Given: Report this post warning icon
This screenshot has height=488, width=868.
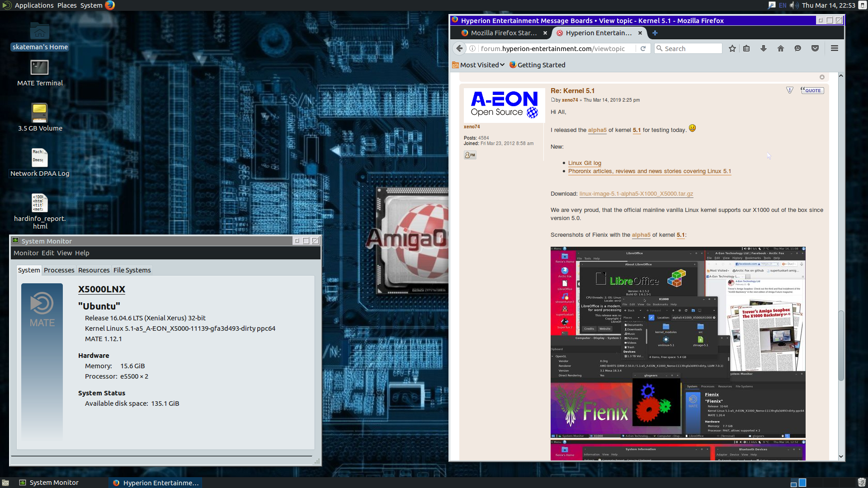Looking at the screenshot, I should 790,90.
